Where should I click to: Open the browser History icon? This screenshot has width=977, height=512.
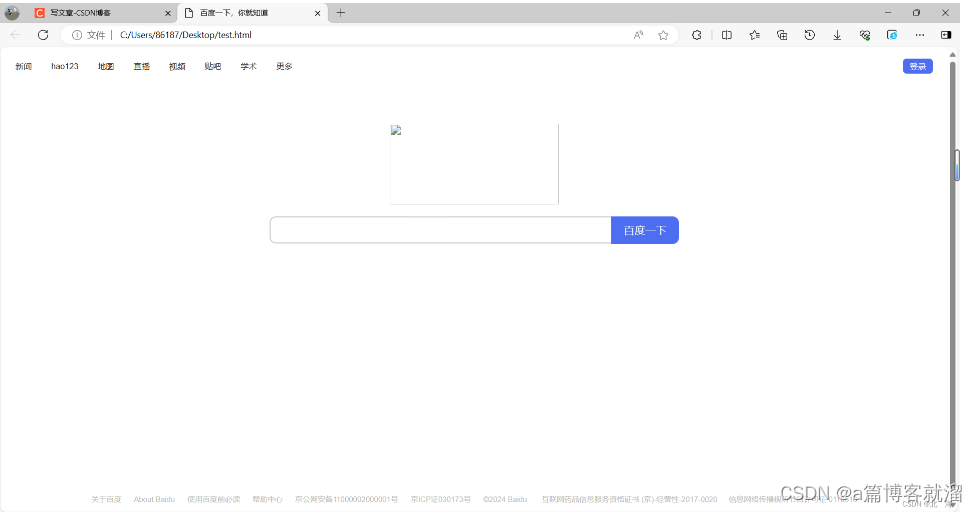click(x=809, y=35)
